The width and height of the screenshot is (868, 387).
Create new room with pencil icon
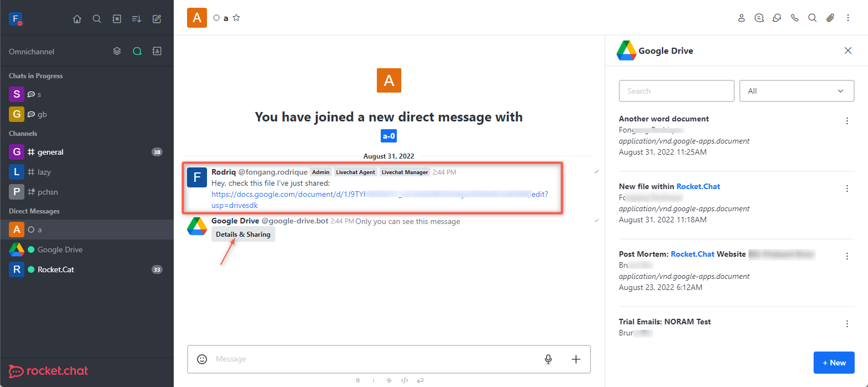[157, 19]
